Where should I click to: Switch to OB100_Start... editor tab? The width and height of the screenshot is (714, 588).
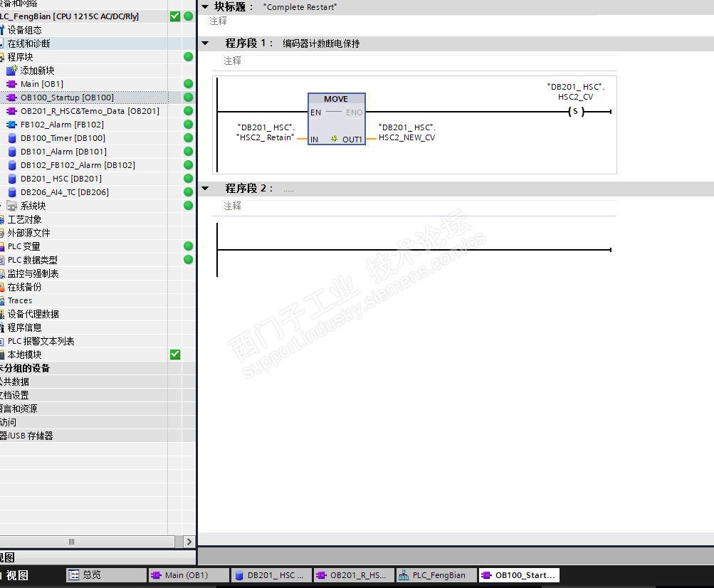click(x=519, y=575)
